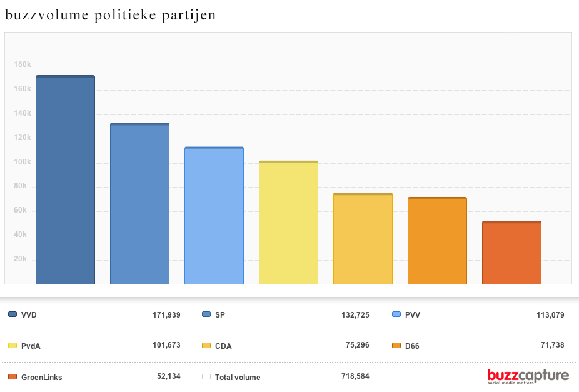The width and height of the screenshot is (579, 392).
Task: Select the CDA bar in the chart
Action: pos(363,239)
